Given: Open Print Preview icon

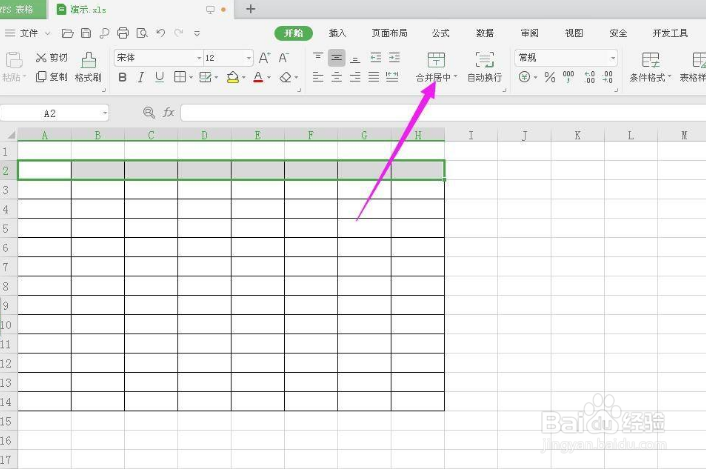Looking at the screenshot, I should pos(142,33).
